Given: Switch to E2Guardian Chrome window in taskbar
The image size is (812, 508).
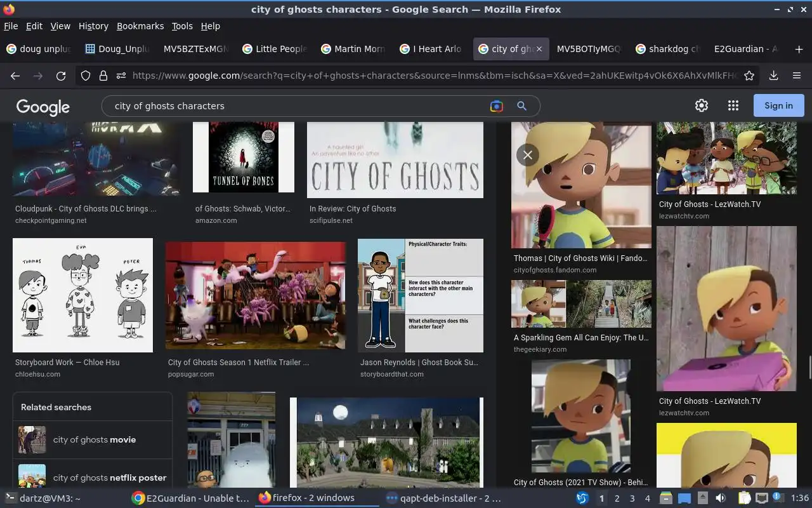Looking at the screenshot, I should (190, 498).
